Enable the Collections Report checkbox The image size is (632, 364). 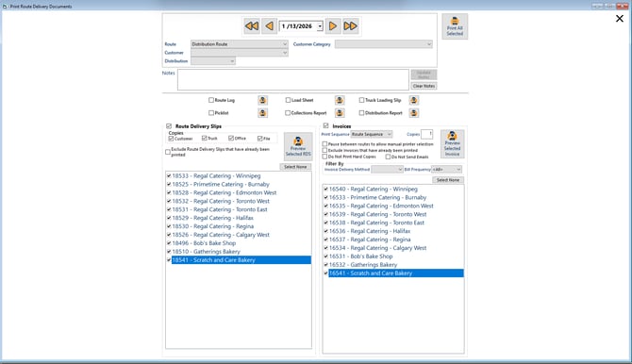[x=288, y=113]
